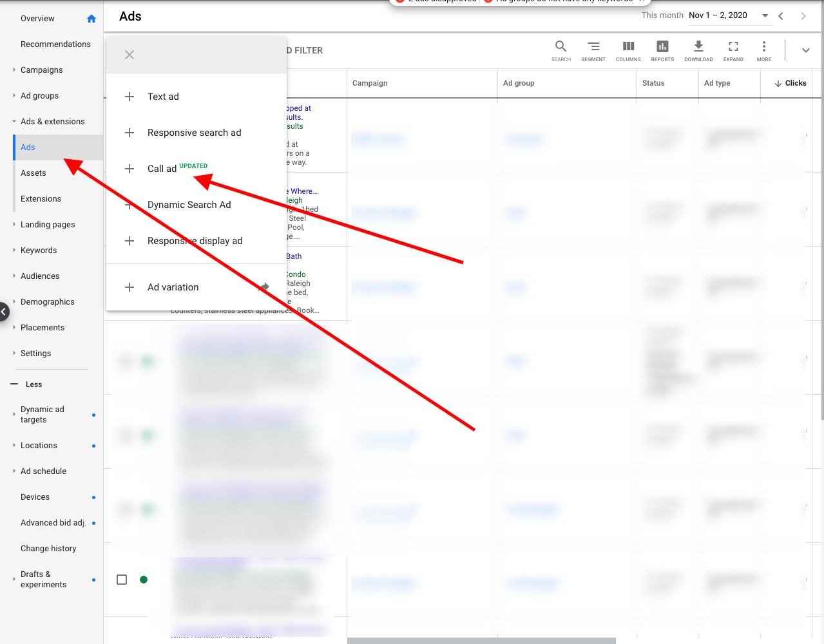Select Dynamic Search Ad option
824x644 pixels.
point(196,205)
